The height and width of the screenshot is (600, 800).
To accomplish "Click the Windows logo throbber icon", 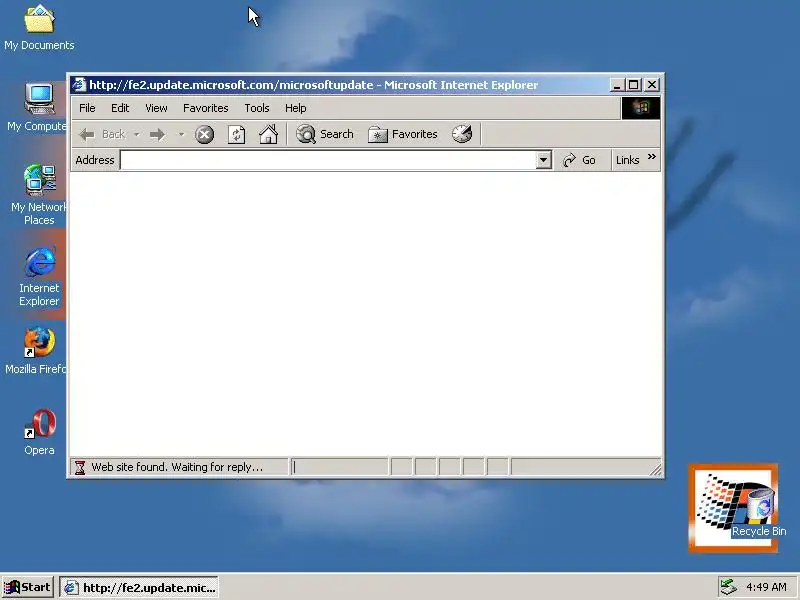I will click(640, 108).
